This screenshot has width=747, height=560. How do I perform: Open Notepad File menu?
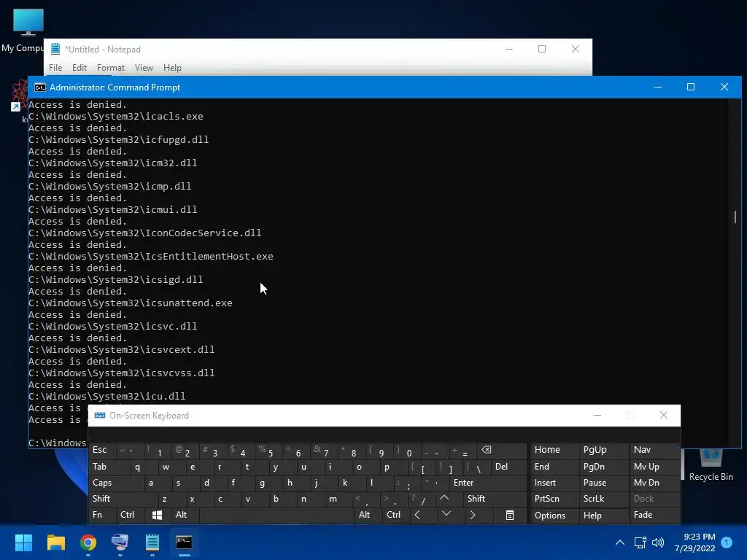coord(55,68)
